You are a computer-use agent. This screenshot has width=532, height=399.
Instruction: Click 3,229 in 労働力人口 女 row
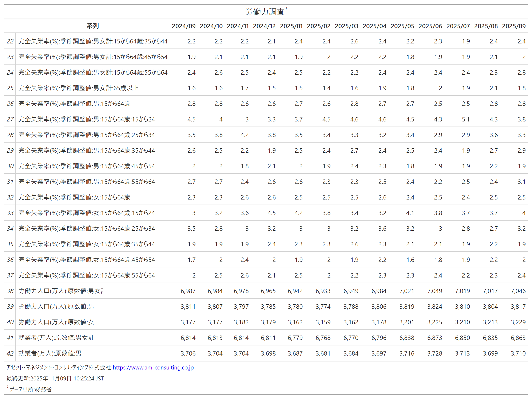[x=518, y=322]
